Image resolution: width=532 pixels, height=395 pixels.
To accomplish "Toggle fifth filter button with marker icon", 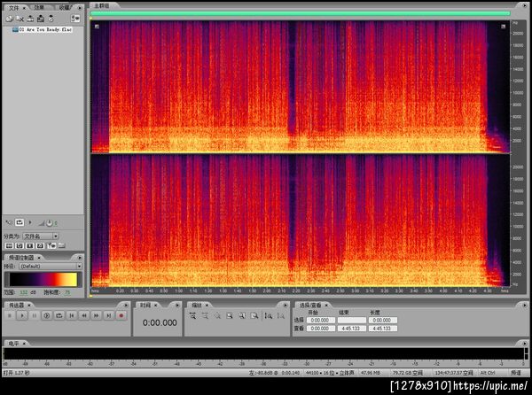I will (51, 245).
